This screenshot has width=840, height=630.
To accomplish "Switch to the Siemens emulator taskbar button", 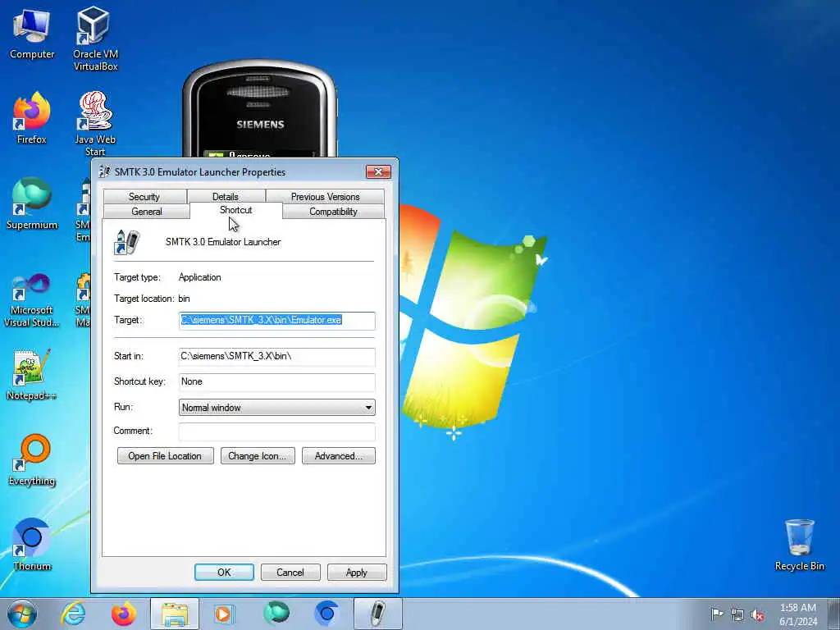I will (x=377, y=614).
